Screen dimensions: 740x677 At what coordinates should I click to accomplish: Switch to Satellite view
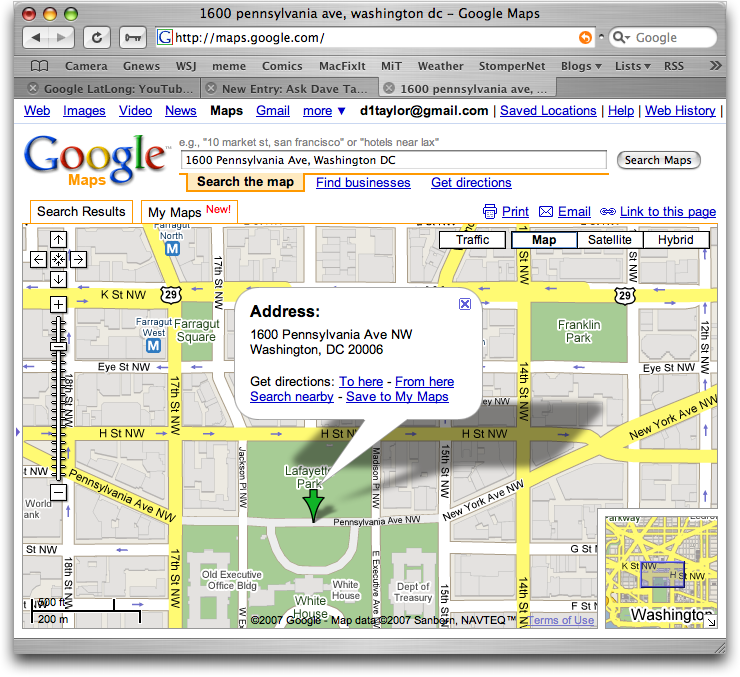(610, 240)
